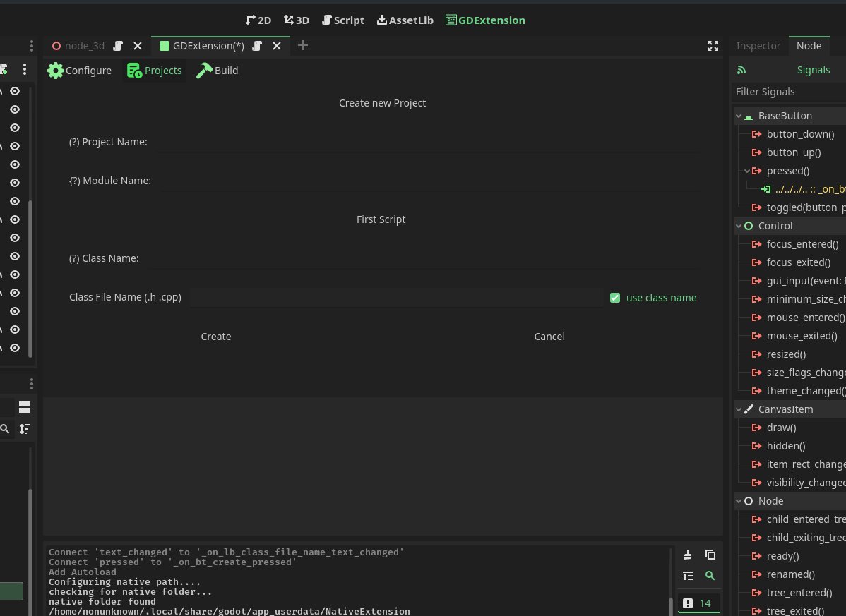Click the Create button
This screenshot has height=616, width=846.
(216, 337)
